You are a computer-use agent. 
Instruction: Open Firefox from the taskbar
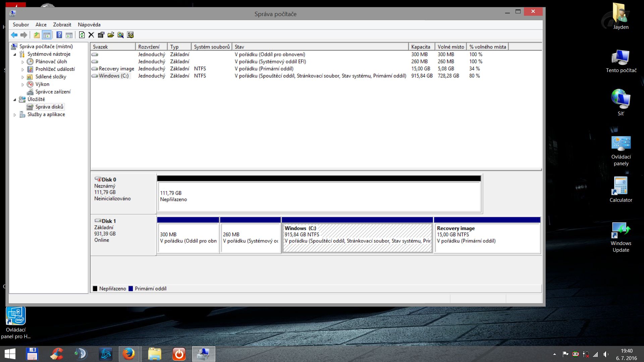(x=128, y=354)
